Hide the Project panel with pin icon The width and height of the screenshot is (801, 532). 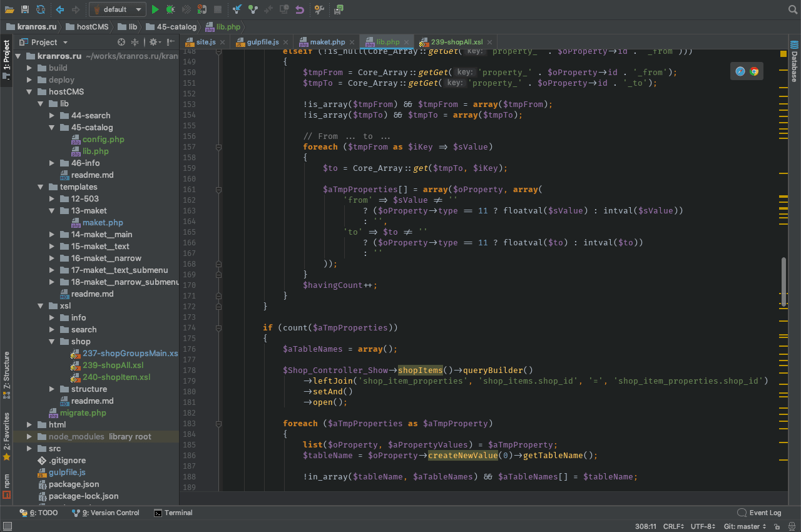coord(171,42)
